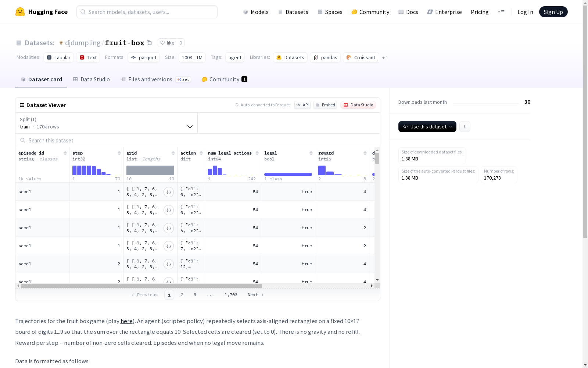Click the 100K - 1M size tag

192,57
